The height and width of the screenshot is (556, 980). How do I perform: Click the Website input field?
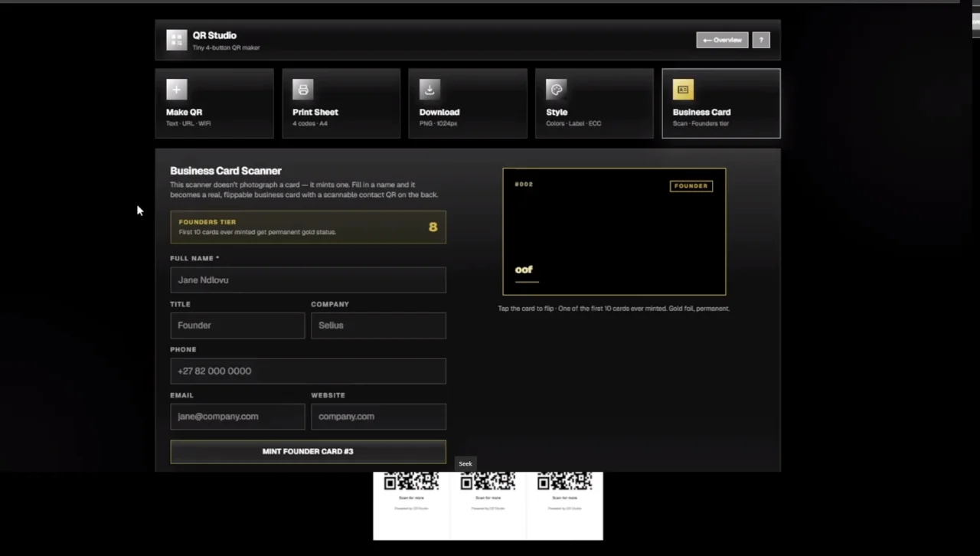378,417
